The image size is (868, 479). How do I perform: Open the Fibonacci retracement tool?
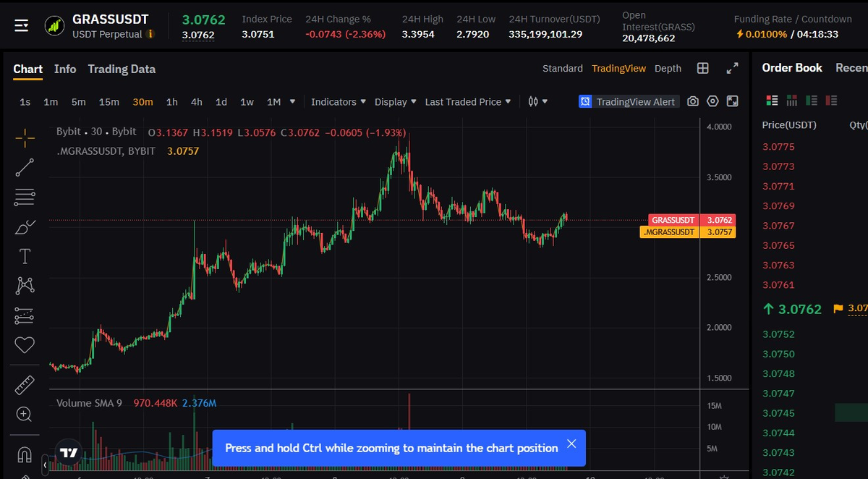click(25, 197)
